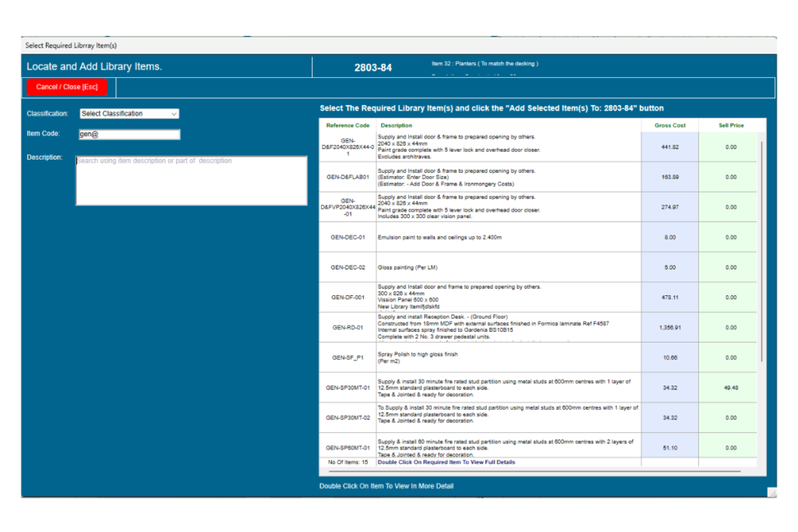Click the Description column header
Image resolution: width=798 pixels, height=532 pixels.
(397, 125)
